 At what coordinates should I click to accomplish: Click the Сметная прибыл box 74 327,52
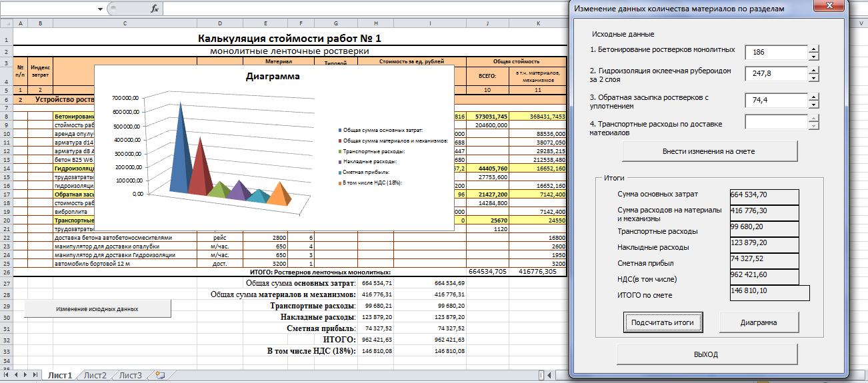[765, 260]
